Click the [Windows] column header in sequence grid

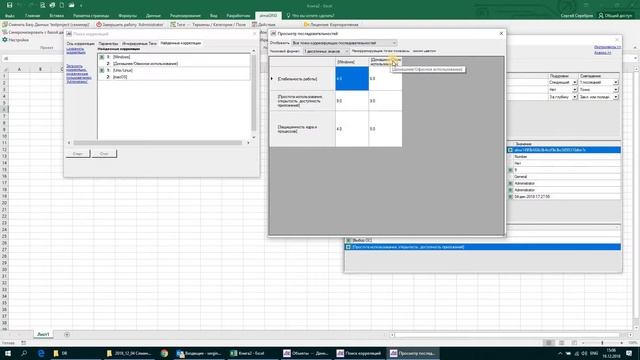click(x=352, y=62)
